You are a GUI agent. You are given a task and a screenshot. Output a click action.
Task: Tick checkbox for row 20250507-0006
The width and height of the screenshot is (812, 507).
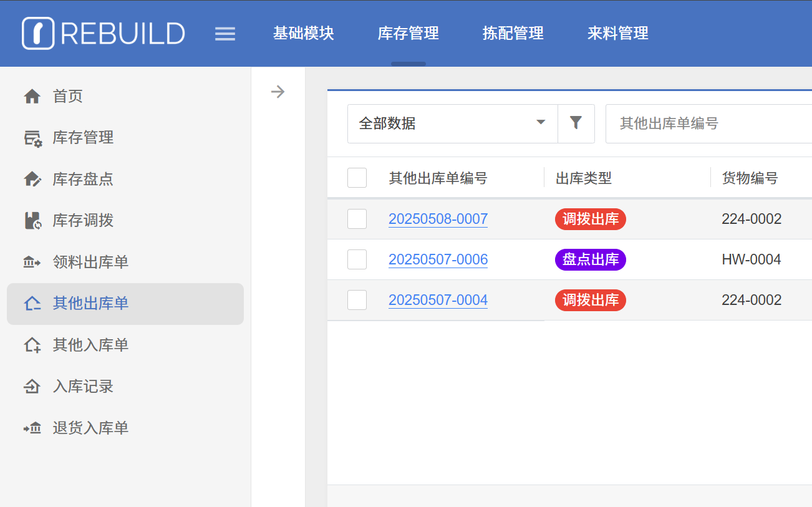(x=357, y=259)
